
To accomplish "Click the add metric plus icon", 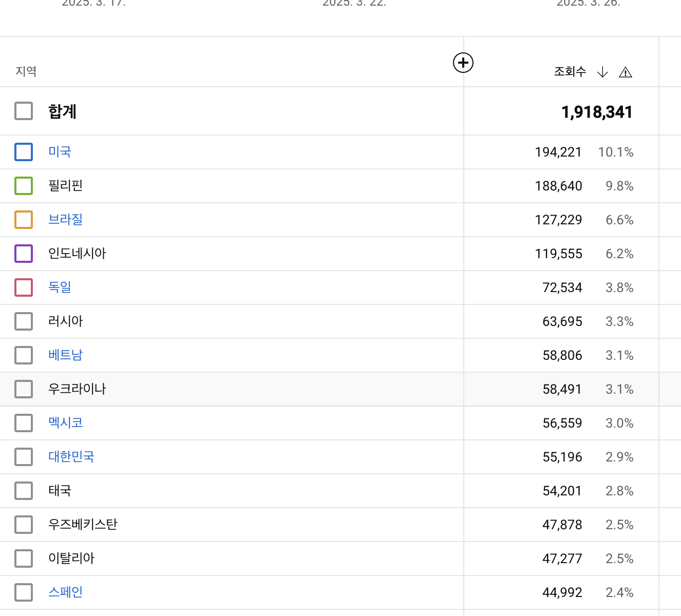I will (x=463, y=63).
